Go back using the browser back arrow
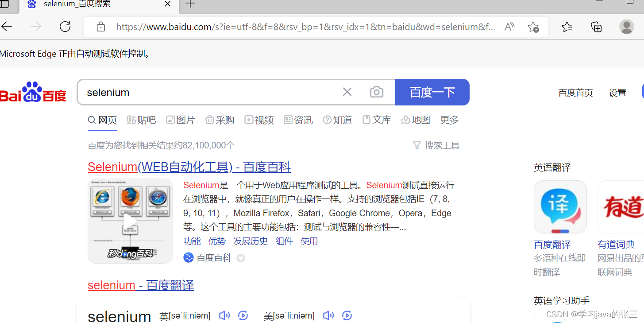Screen dimensions: 644x323 tap(6, 27)
